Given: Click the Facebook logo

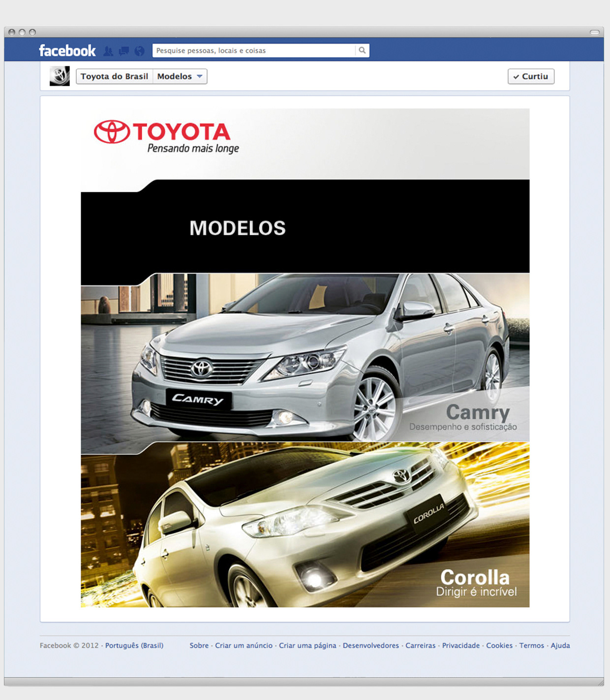Looking at the screenshot, I should click(67, 51).
